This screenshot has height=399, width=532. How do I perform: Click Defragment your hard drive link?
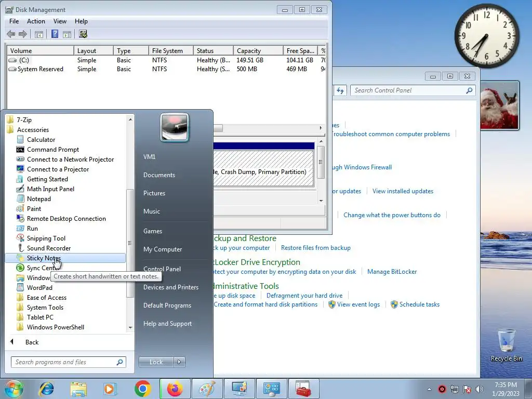click(304, 296)
